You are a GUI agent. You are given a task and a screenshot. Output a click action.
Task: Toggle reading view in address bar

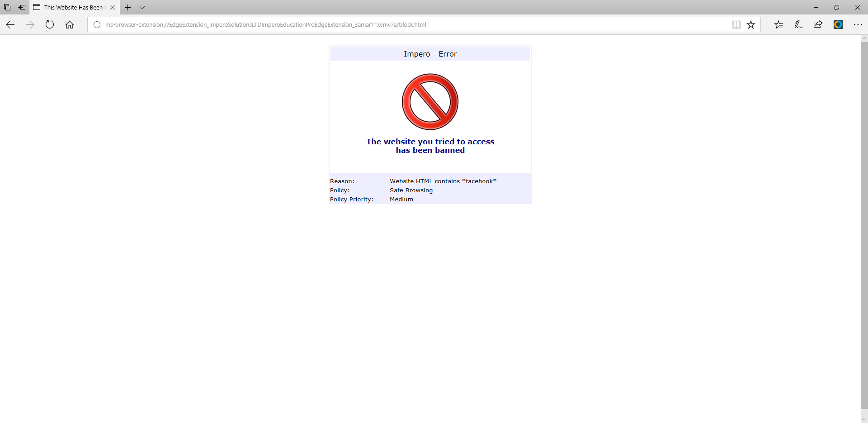click(736, 25)
